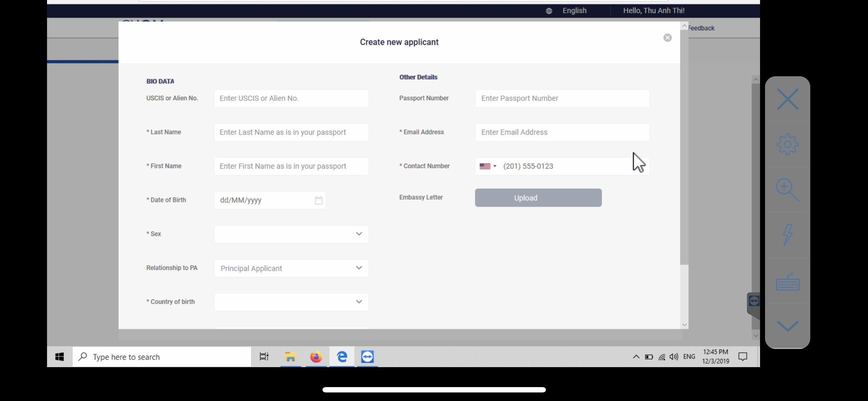Open the calendar picker for Date of Birth
Viewport: 868px width, 401px height.
(318, 200)
